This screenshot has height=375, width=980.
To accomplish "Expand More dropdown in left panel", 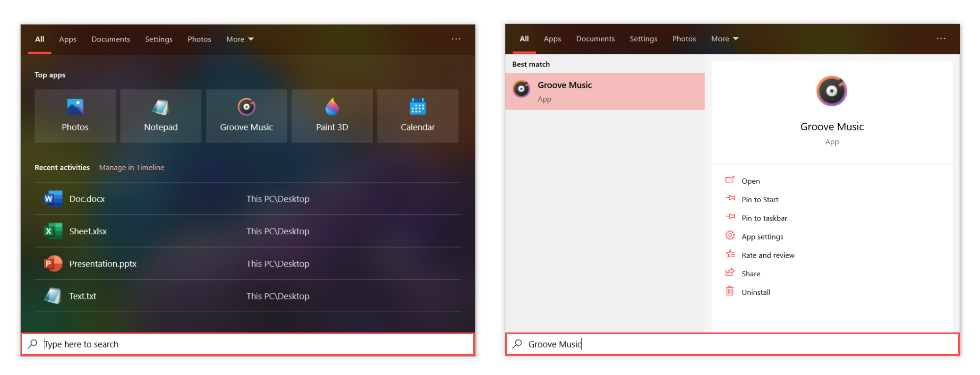I will click(240, 39).
